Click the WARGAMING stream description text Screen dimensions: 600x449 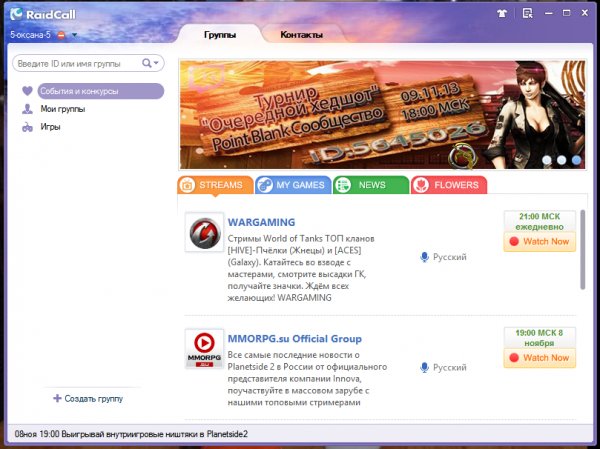click(x=301, y=268)
